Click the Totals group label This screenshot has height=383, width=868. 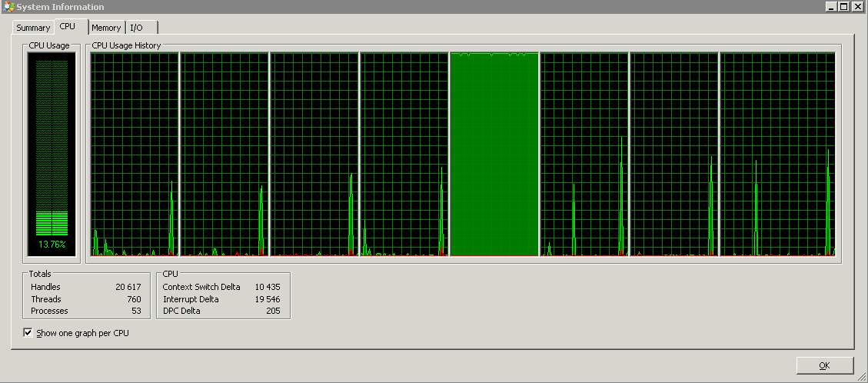(40, 274)
